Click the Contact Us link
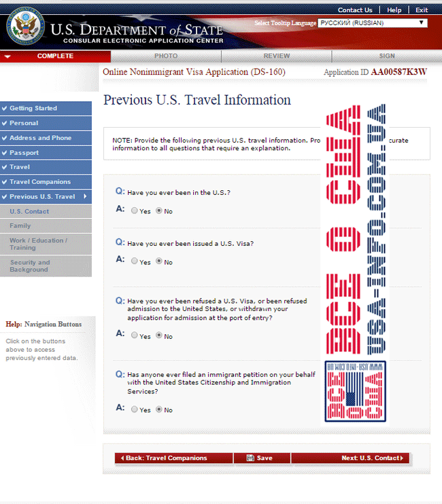Viewport: 442px width, 504px height. click(x=355, y=10)
